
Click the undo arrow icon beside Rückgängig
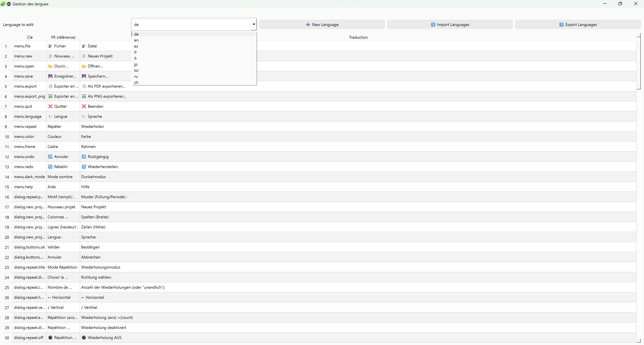point(84,156)
